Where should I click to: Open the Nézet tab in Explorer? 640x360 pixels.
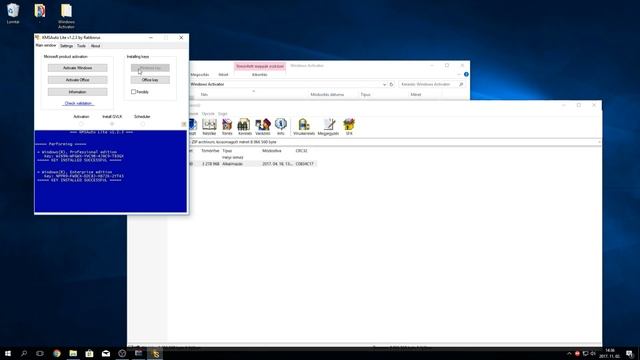(x=223, y=75)
